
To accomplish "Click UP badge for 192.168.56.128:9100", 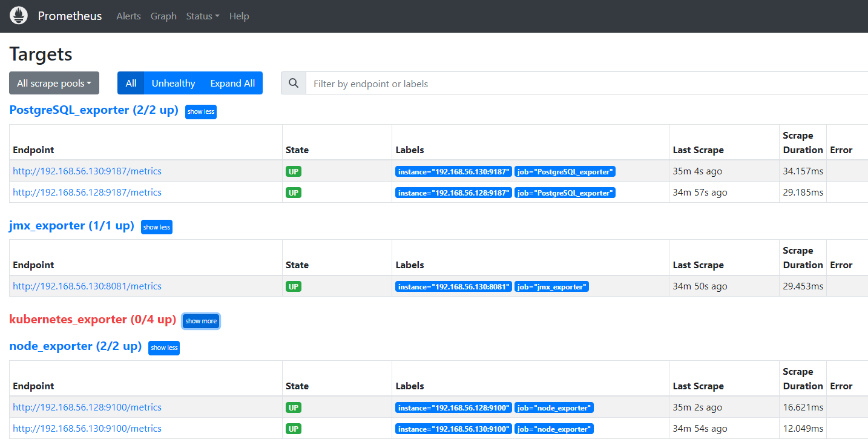I will [294, 407].
